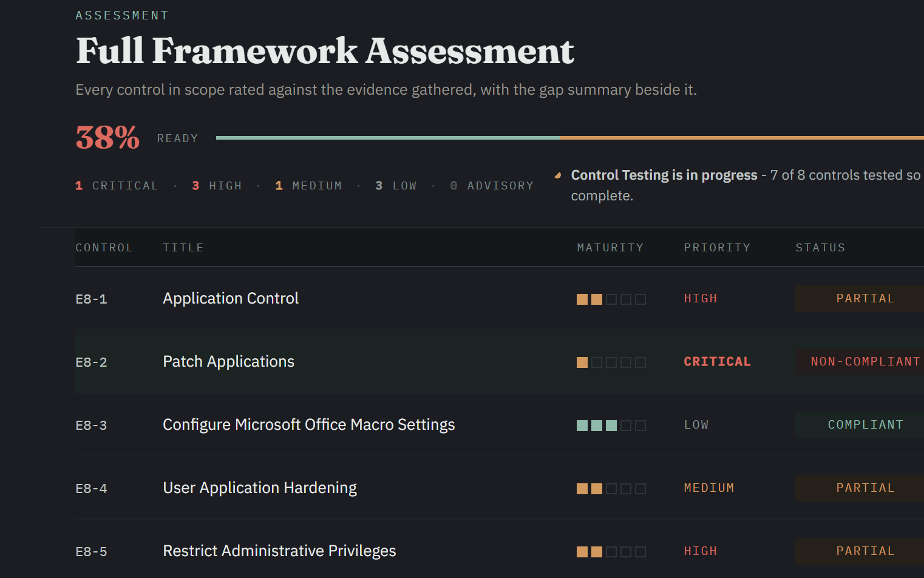Click the LOW priority in E8-3 row
This screenshot has width=924, height=578.
tap(696, 425)
